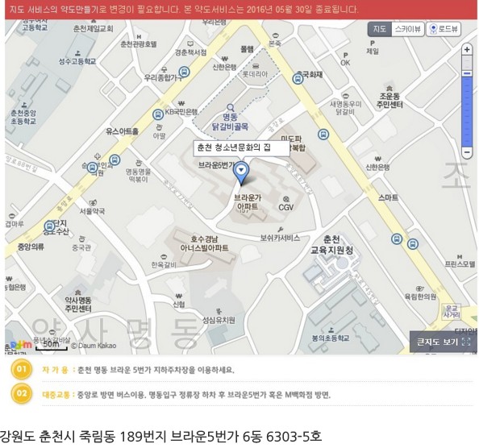Click the 01 자가용 direction badge
This screenshot has width=479, height=448.
click(22, 370)
